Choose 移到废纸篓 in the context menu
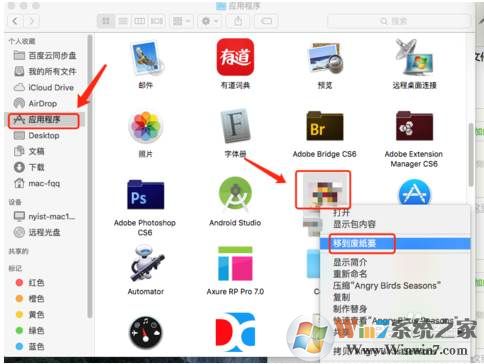The image size is (484, 364). coord(395,243)
